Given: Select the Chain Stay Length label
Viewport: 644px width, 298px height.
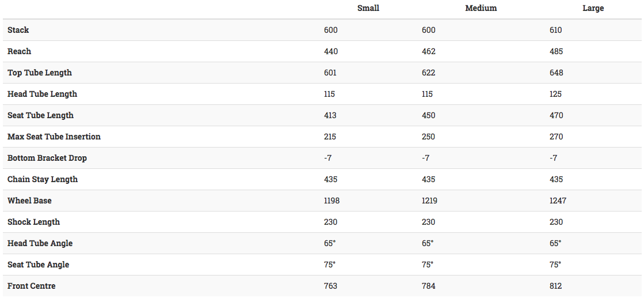Looking at the screenshot, I should point(43,179).
